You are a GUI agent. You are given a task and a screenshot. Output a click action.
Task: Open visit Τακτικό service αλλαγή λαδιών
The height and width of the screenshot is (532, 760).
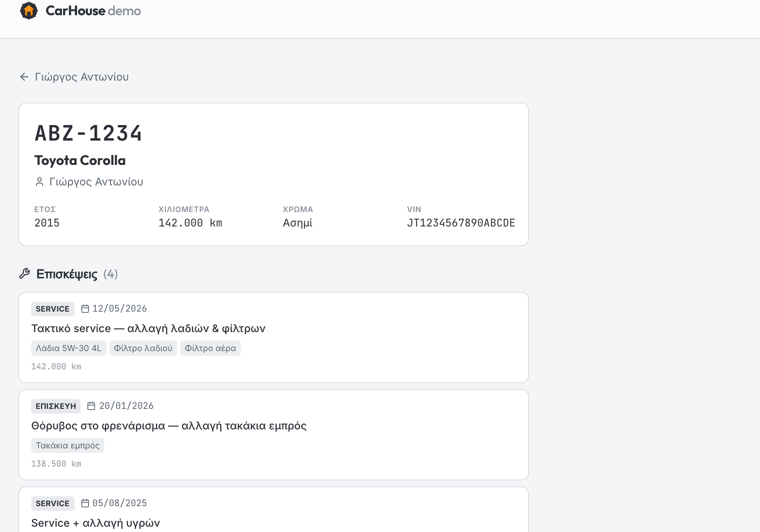(274, 337)
